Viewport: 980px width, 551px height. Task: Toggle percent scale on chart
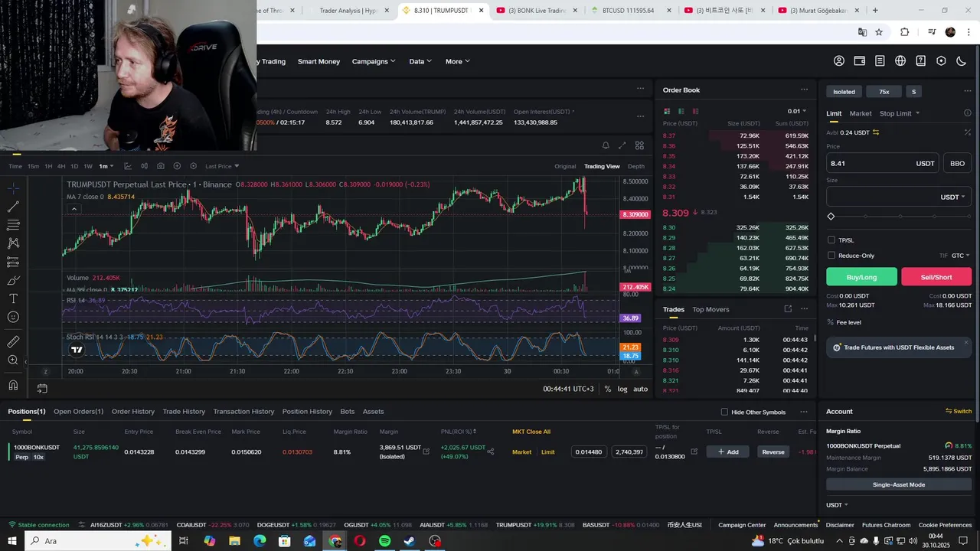click(x=607, y=389)
